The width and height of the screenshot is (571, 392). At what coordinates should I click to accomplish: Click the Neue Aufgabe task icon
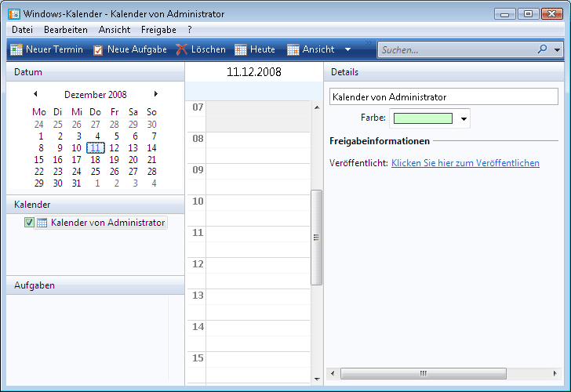pyautogui.click(x=98, y=49)
